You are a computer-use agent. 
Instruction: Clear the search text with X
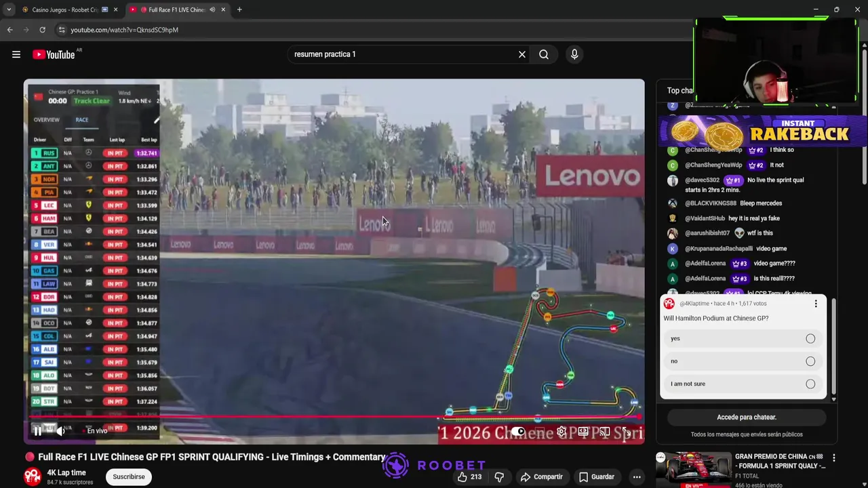click(x=522, y=54)
